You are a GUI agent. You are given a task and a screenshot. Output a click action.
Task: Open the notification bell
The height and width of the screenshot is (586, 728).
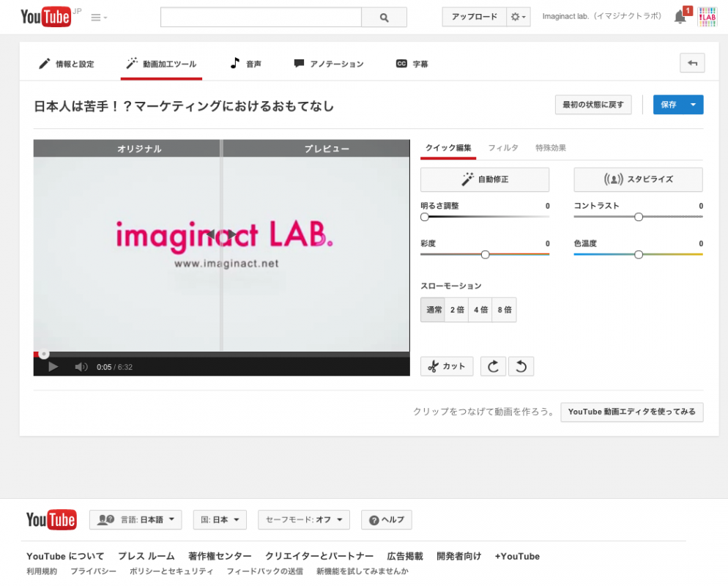click(x=680, y=17)
